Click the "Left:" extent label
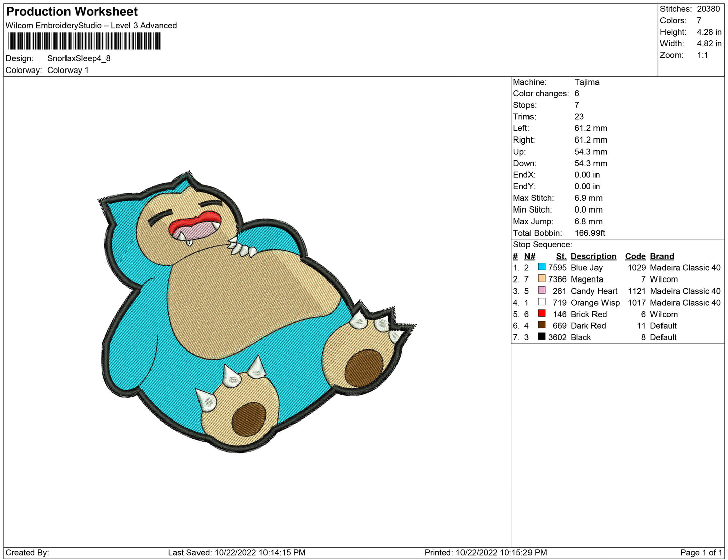728x560 pixels. pos(521,128)
